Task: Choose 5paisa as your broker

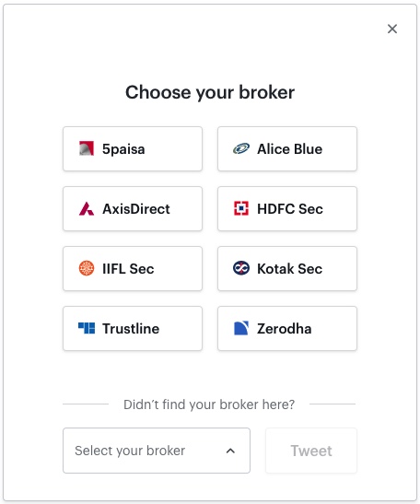Action: click(x=133, y=149)
